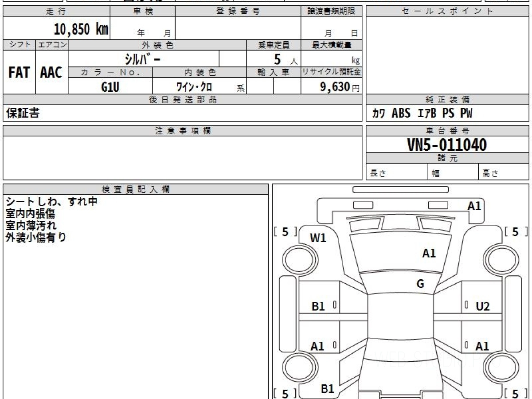This screenshot has width=532, height=399.
Task: Select the 保証書 entry
Action: [x=23, y=113]
